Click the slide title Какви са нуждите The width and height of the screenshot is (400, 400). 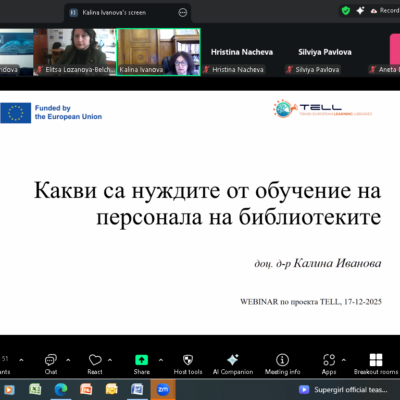point(207,204)
